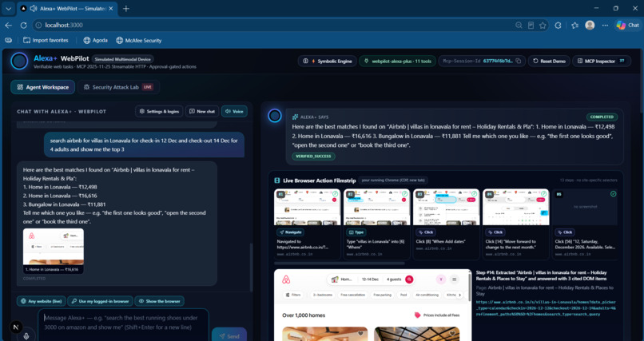Viewport: 644px width, 341px height.
Task: Open the tab search dropdown arrow
Action: [x=8, y=9]
